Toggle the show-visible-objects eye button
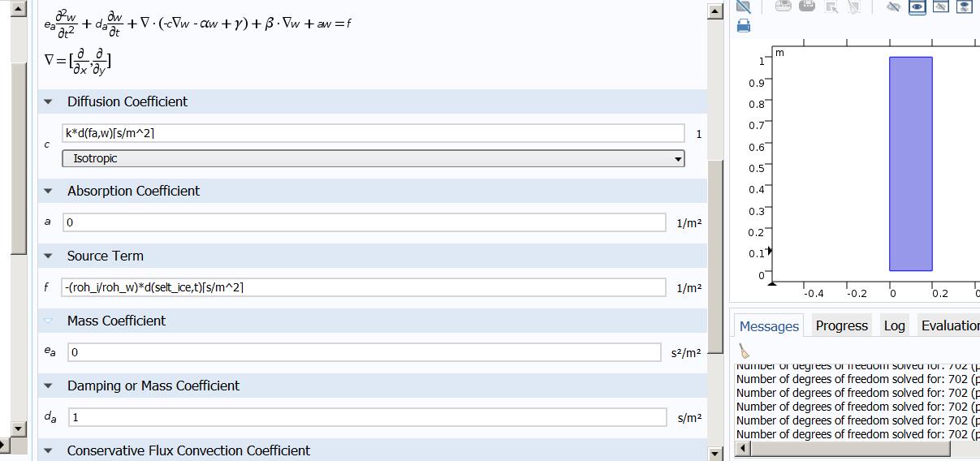Image resolution: width=980 pixels, height=461 pixels. tap(917, 6)
